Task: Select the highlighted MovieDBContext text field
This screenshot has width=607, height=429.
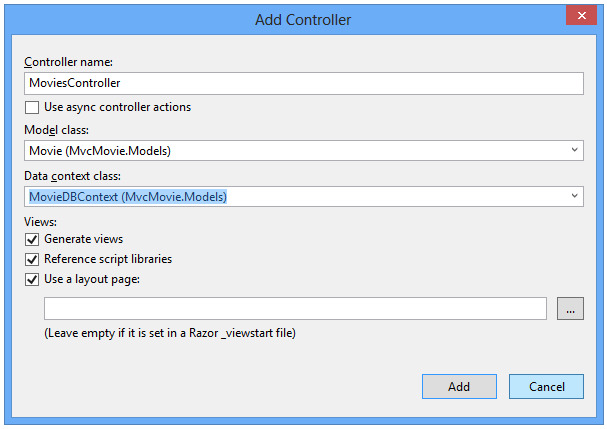Action: click(128, 197)
